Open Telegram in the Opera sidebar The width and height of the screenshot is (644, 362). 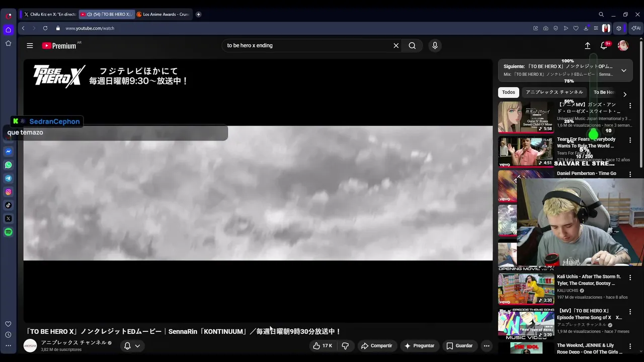(9, 178)
